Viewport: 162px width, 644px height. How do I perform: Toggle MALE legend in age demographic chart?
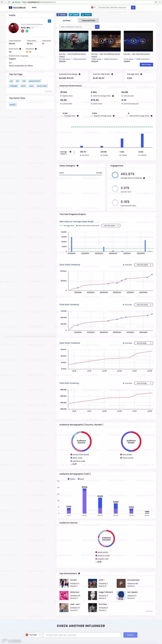[x=81, y=479]
